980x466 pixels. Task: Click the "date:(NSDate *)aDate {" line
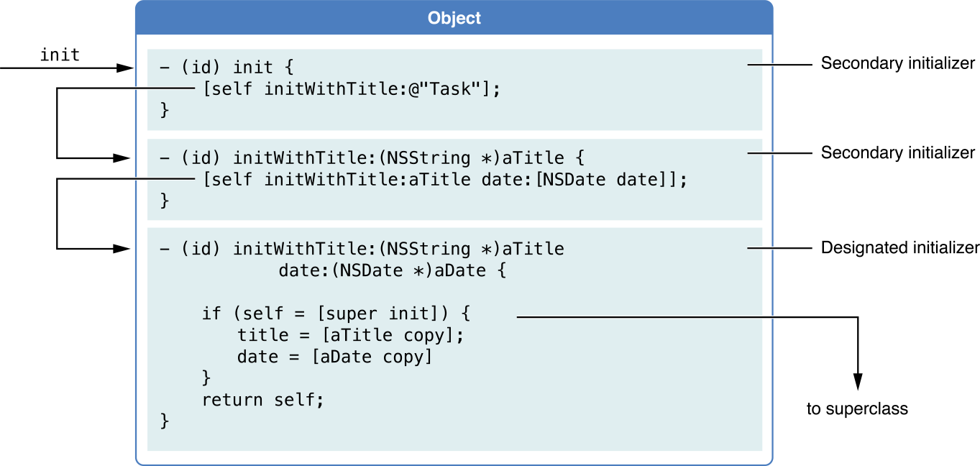click(393, 272)
